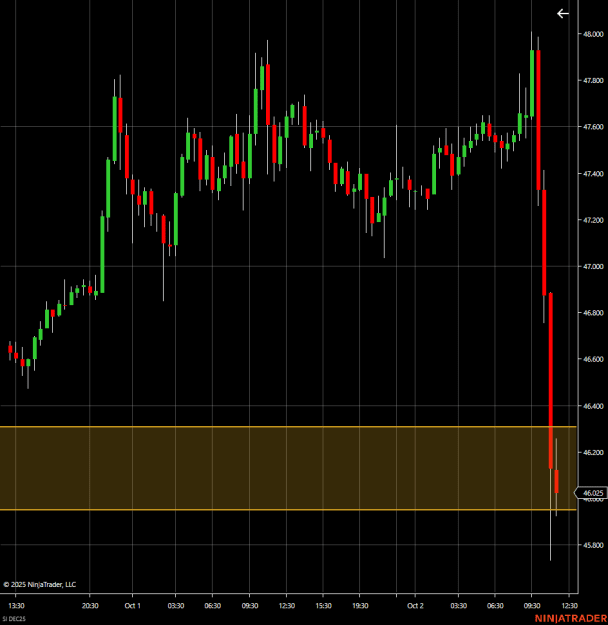The height and width of the screenshot is (625, 608).
Task: Click the 19:30 time axis label
Action: [x=360, y=605]
